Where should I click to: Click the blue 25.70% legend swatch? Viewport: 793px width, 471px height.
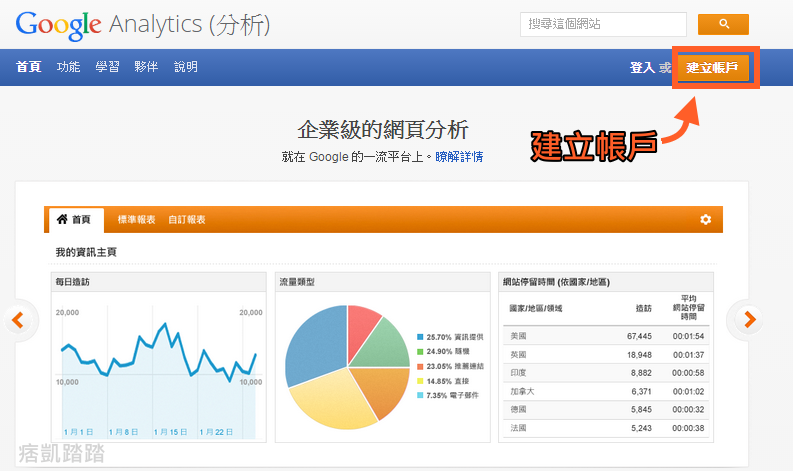coord(420,337)
